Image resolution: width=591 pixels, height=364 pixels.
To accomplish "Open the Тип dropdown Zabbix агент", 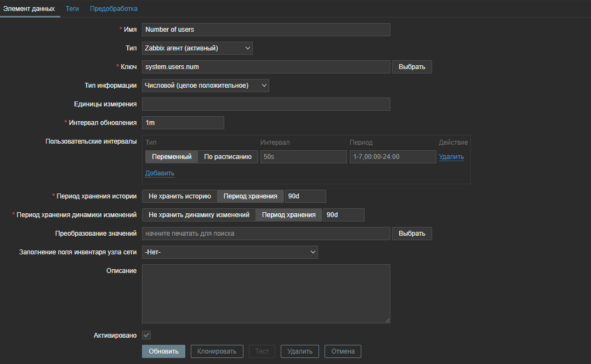I will coord(197,48).
